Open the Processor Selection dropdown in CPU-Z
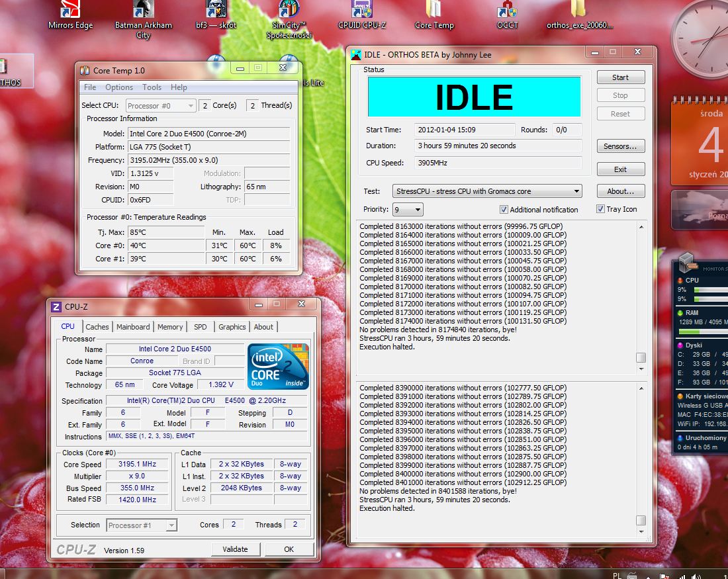Viewport: 728px width, 579px height. tap(142, 525)
